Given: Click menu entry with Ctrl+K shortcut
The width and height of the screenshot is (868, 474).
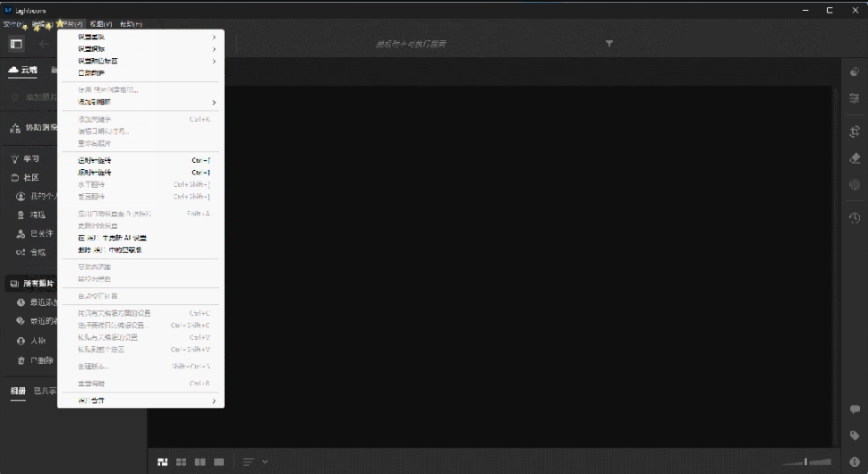Looking at the screenshot, I should click(140, 120).
